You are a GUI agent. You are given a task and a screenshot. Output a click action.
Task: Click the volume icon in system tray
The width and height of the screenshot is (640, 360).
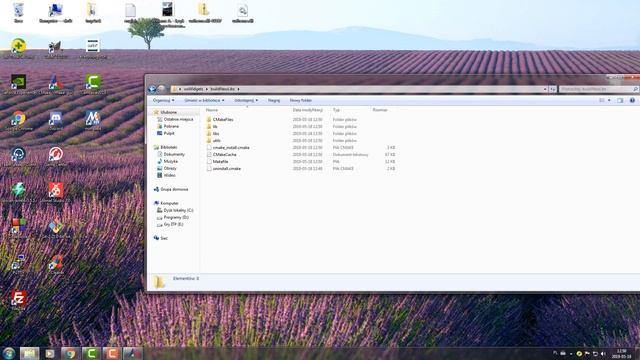(x=603, y=353)
